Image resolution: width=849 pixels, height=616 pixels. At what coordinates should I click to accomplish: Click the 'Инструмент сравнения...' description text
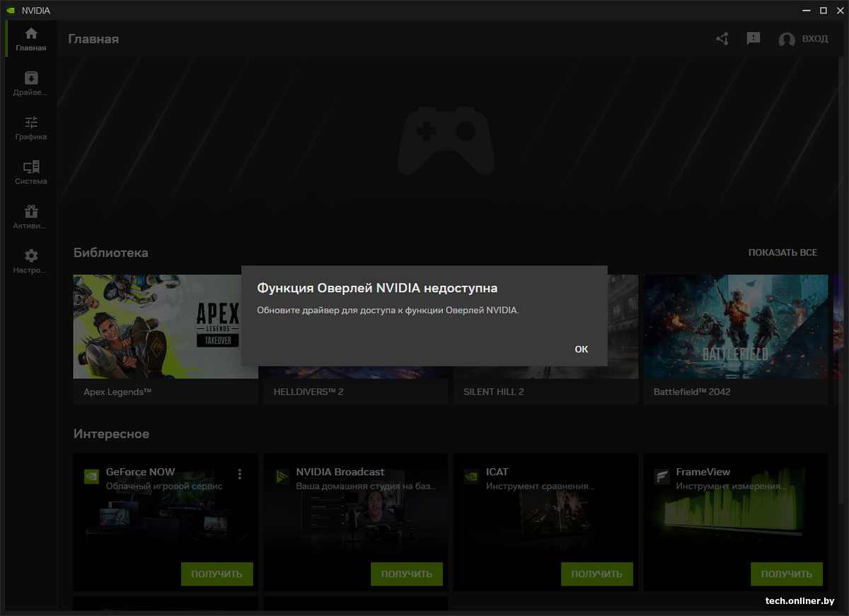(541, 487)
